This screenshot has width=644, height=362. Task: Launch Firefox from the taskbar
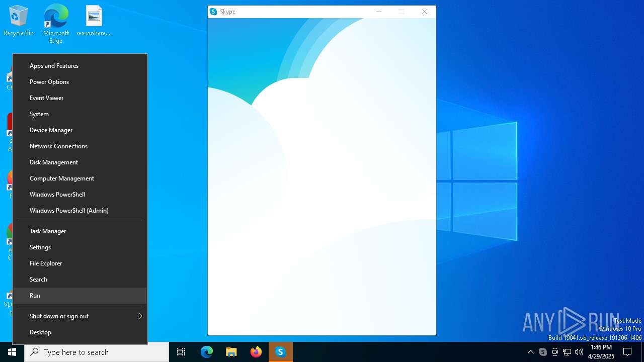tap(256, 352)
